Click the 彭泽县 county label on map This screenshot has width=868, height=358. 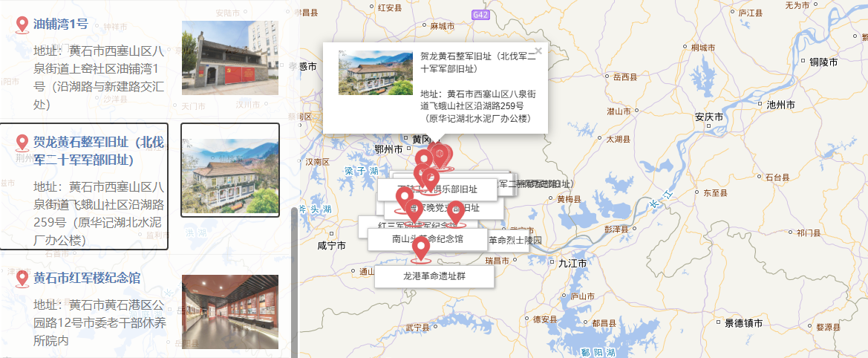(617, 229)
